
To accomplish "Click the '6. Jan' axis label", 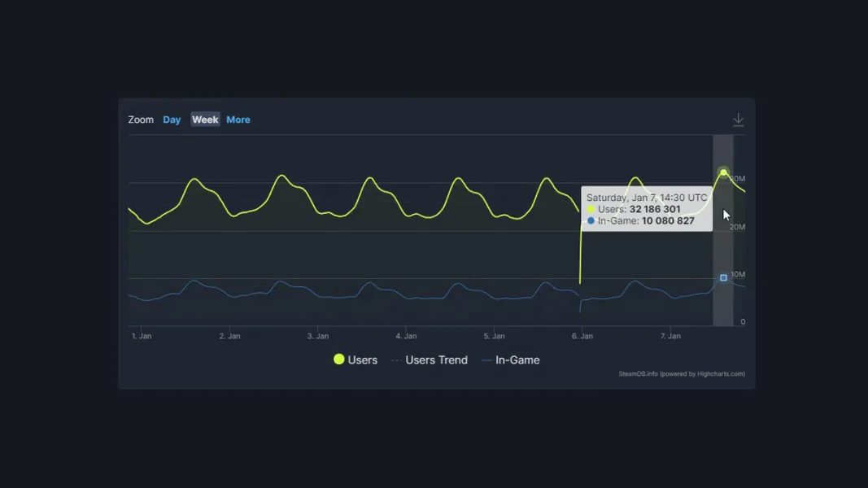I will click(582, 336).
